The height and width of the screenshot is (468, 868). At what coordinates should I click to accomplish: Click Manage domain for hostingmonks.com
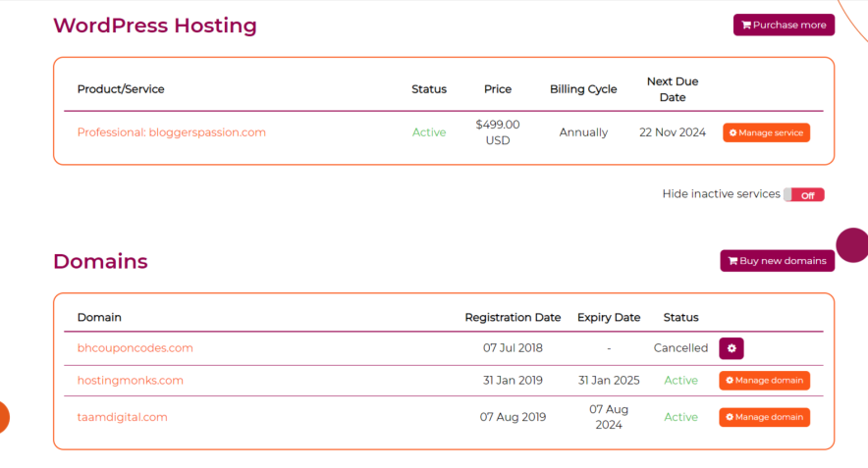[x=764, y=381]
